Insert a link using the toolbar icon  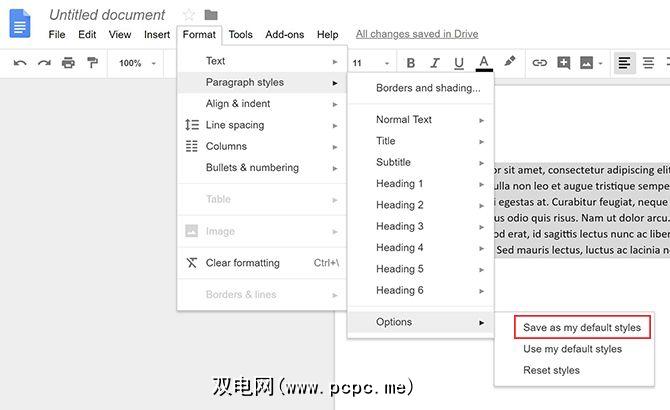tap(539, 63)
